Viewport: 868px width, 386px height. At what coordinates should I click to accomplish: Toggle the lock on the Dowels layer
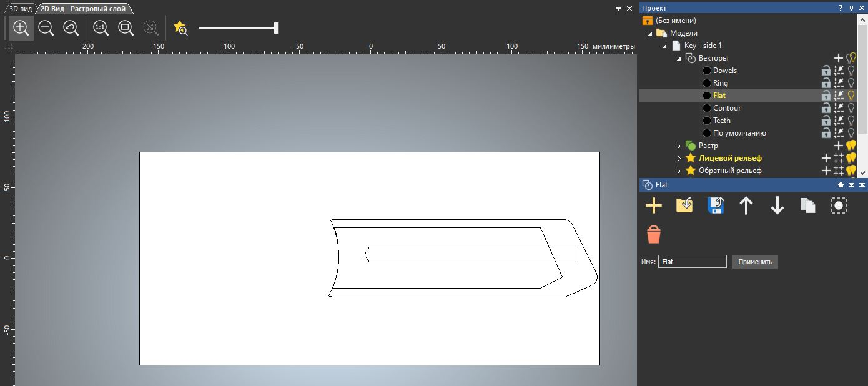(826, 71)
